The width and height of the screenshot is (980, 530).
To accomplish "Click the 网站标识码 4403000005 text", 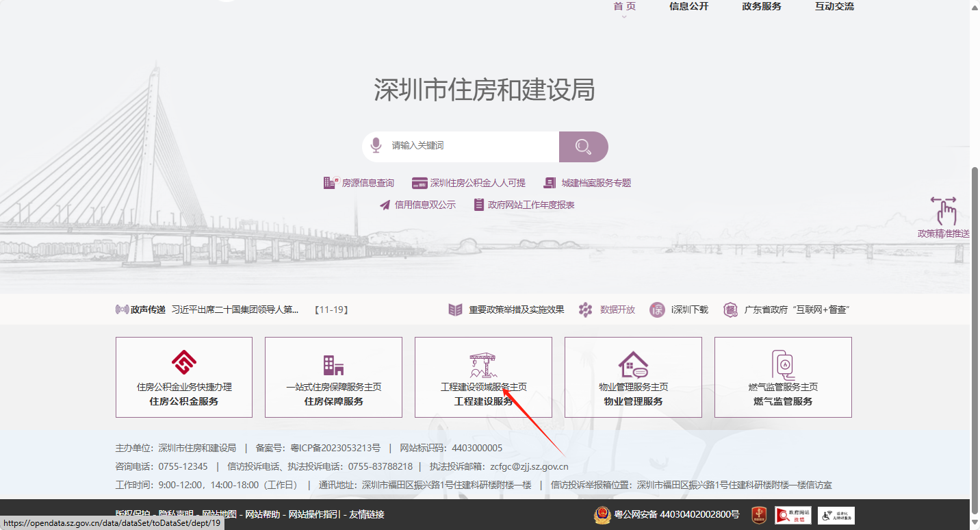I will coord(450,448).
